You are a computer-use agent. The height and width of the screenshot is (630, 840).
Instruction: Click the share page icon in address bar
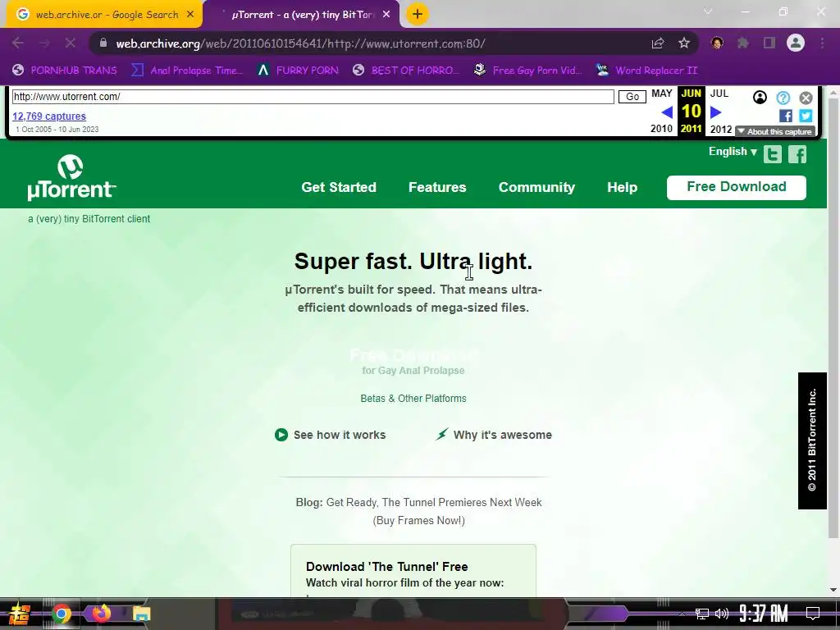point(658,43)
